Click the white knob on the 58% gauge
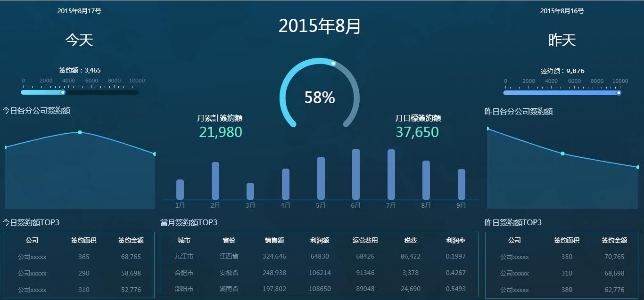The height and width of the screenshot is (300, 644). coord(333,64)
